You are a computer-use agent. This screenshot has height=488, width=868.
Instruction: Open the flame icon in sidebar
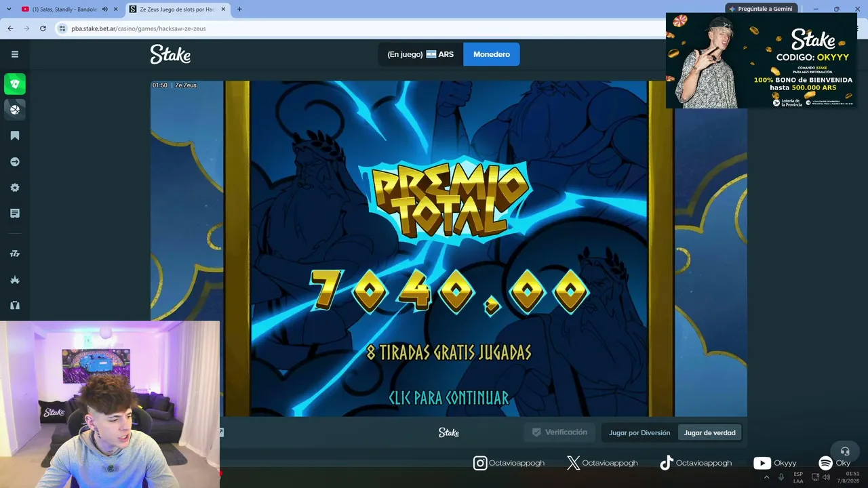click(x=15, y=279)
